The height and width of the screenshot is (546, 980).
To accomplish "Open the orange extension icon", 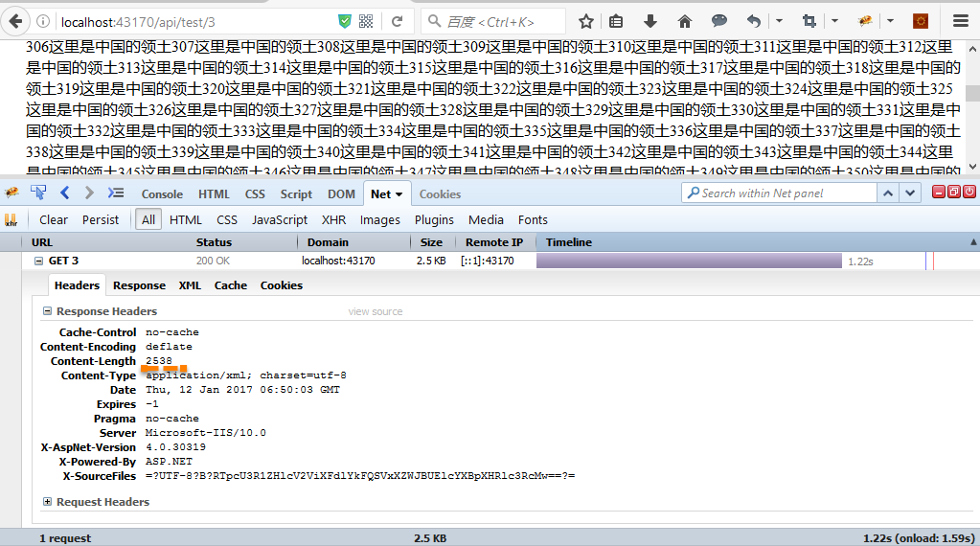I will coord(921,22).
